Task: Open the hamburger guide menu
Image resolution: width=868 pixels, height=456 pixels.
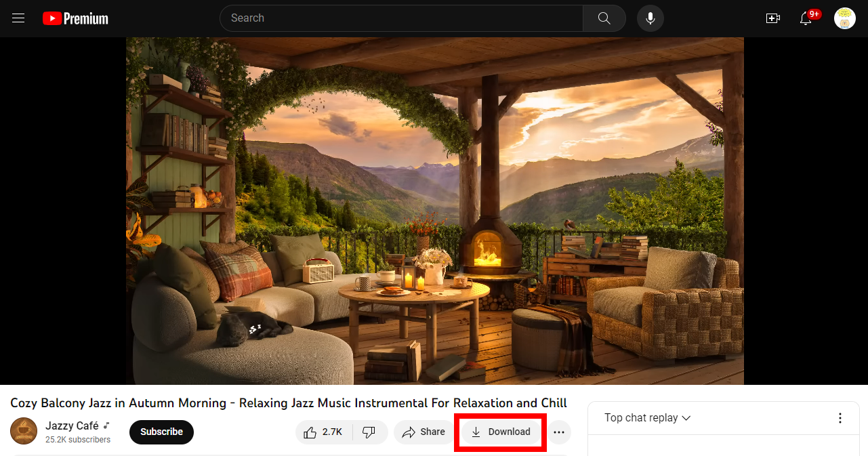Action: pyautogui.click(x=18, y=18)
